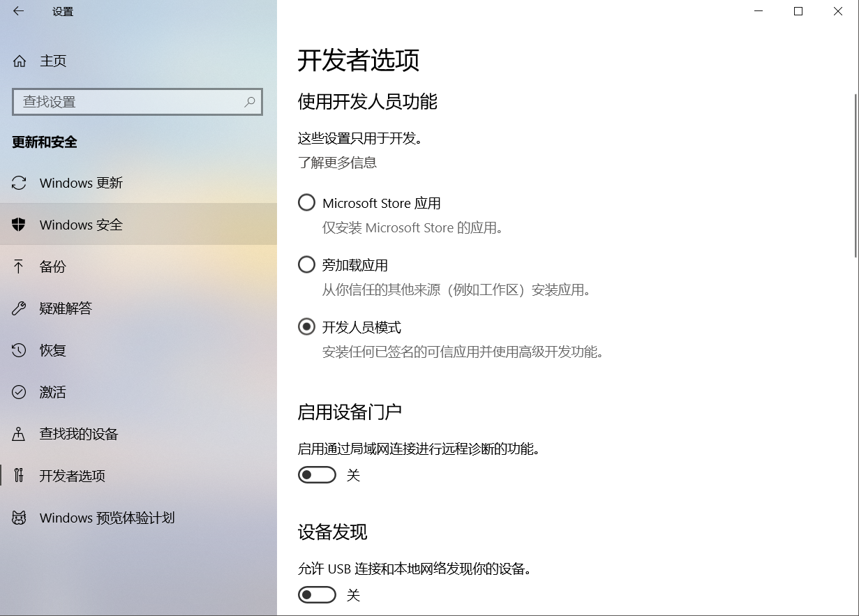Click the Windows 更新 sync icon
Screen dimensions: 859x616
pyautogui.click(x=19, y=183)
